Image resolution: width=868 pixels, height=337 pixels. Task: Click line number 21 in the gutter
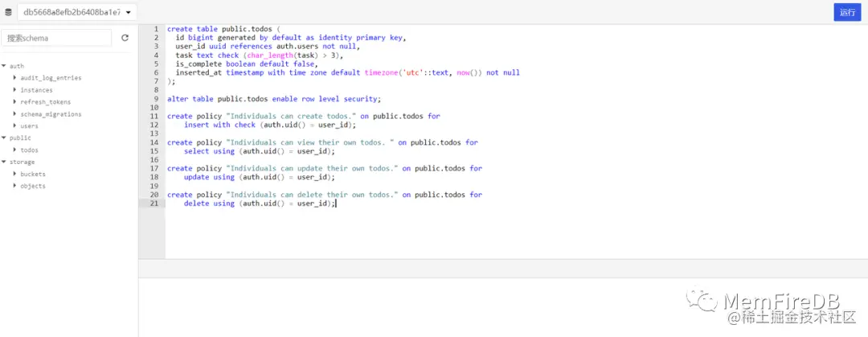coord(154,203)
